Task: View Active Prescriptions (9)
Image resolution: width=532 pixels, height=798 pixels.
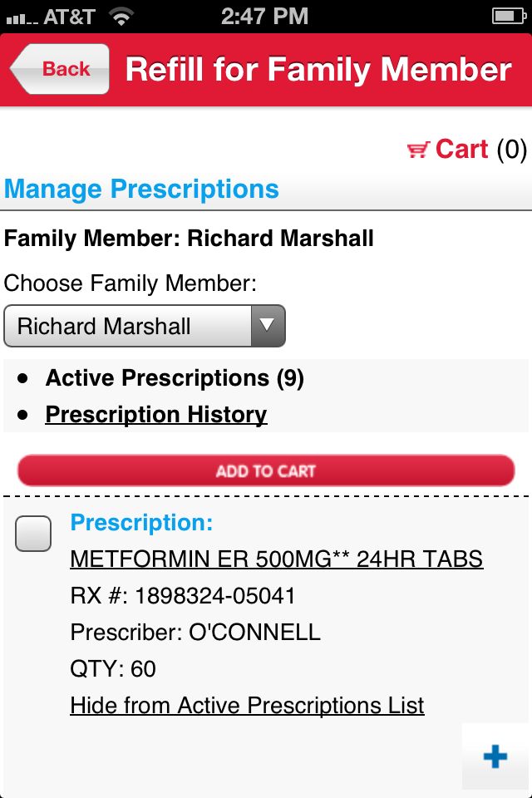Action: click(x=175, y=377)
